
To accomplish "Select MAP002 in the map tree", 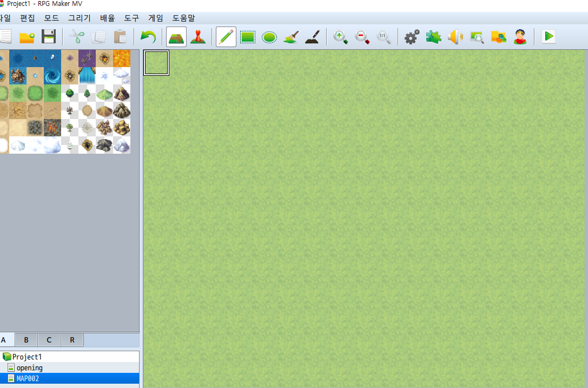I will 69,378.
